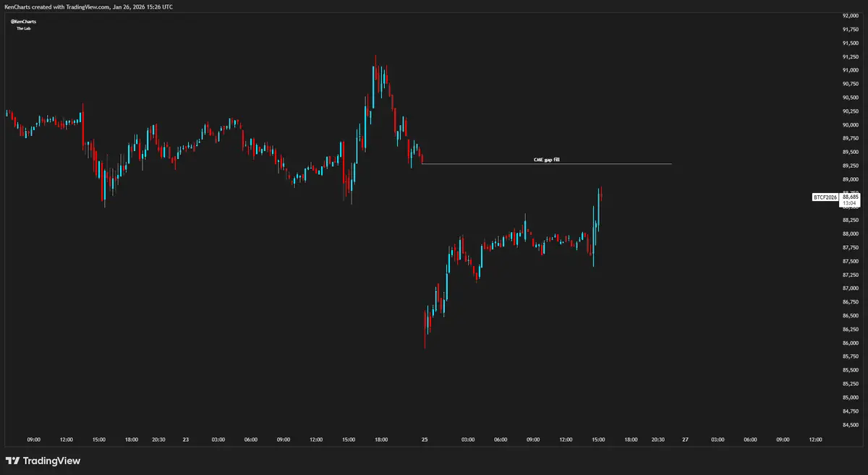Select the 84,500 price axis label
Viewport: 868px width, 475px height.
pos(851,425)
